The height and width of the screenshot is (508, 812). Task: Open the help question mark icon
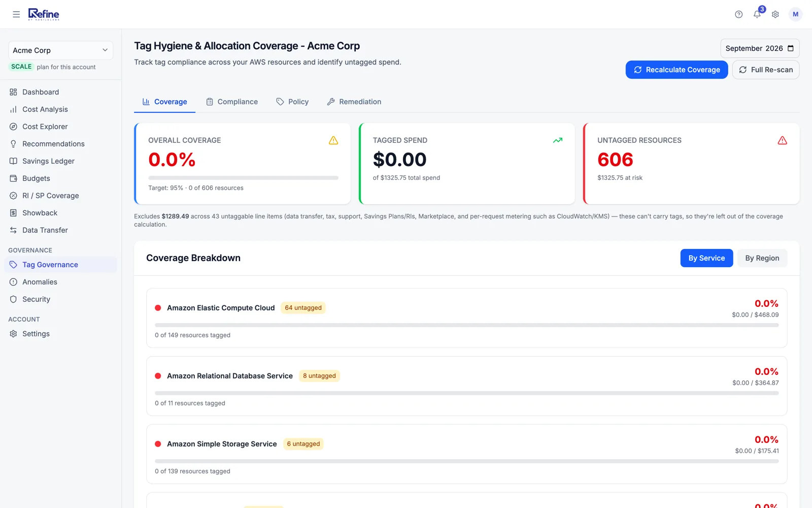(739, 14)
